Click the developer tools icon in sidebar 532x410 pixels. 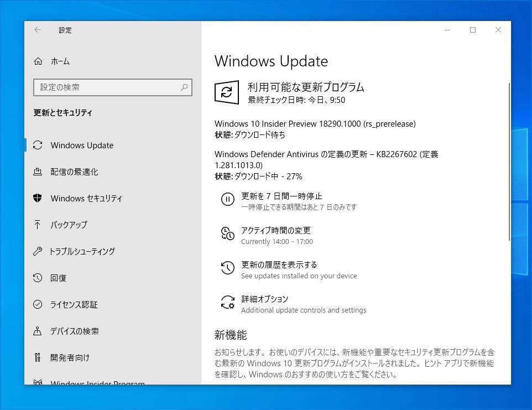click(x=37, y=357)
